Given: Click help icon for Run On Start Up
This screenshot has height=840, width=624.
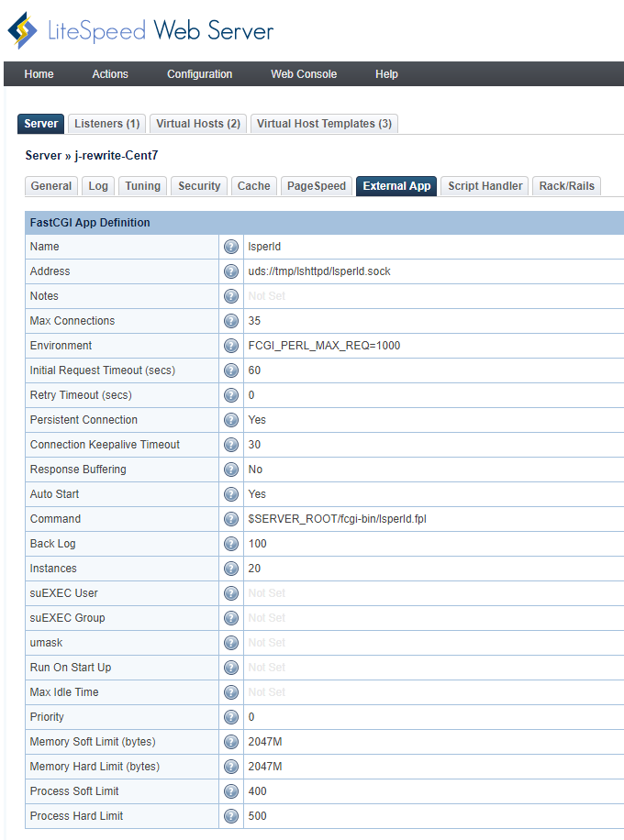Looking at the screenshot, I should tap(231, 668).
